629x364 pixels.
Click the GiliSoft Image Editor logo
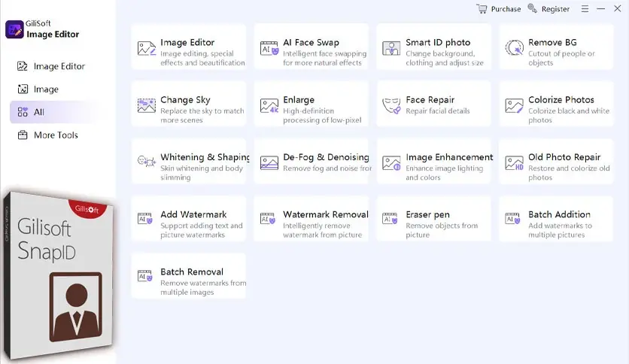point(14,29)
